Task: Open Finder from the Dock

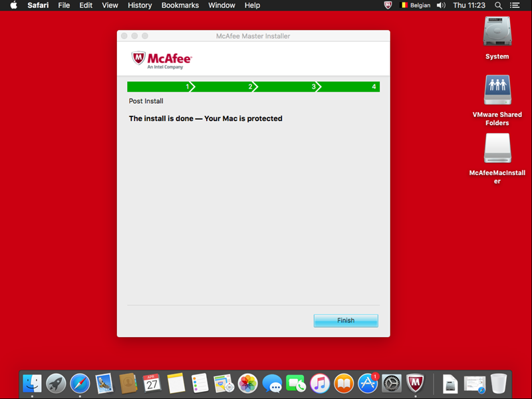Action: [32, 384]
